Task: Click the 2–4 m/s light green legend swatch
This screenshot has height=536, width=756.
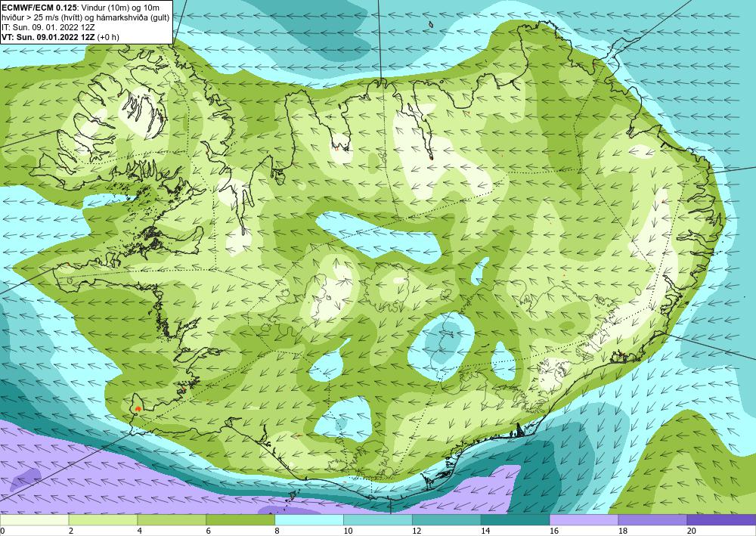Action: (103, 520)
